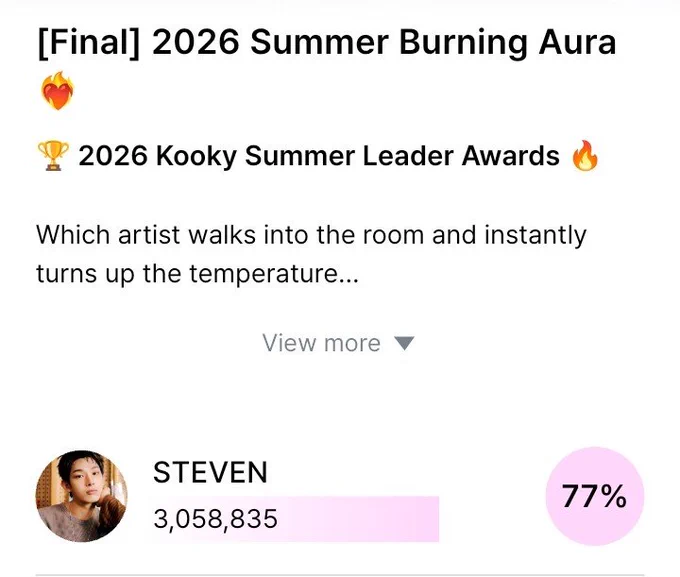Click the word Aura in the title
680x577 pixels.
577,43
